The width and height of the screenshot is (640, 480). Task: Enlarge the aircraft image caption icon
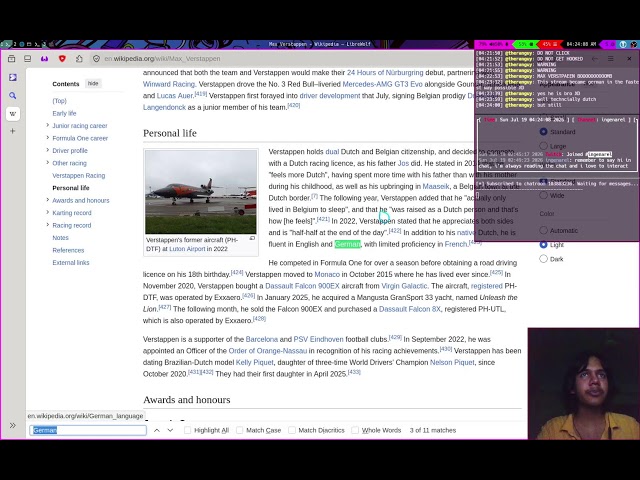(252, 238)
